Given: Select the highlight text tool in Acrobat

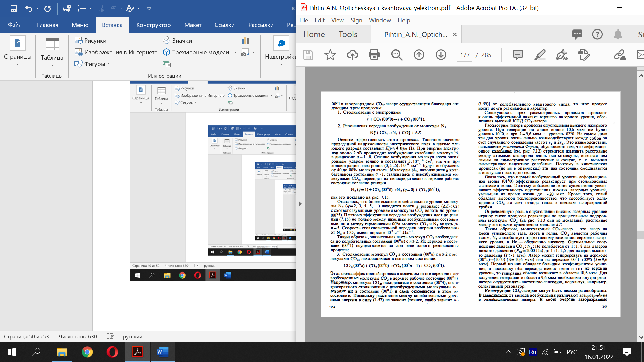Looking at the screenshot, I should click(540, 55).
